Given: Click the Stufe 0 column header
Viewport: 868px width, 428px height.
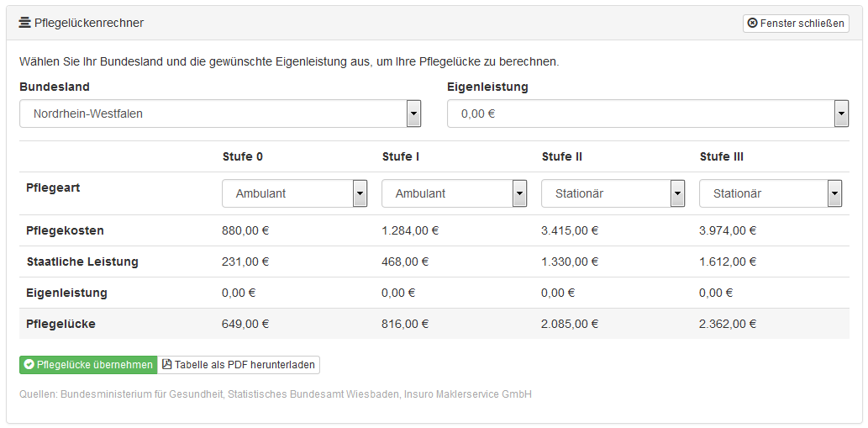Looking at the screenshot, I should tap(243, 156).
